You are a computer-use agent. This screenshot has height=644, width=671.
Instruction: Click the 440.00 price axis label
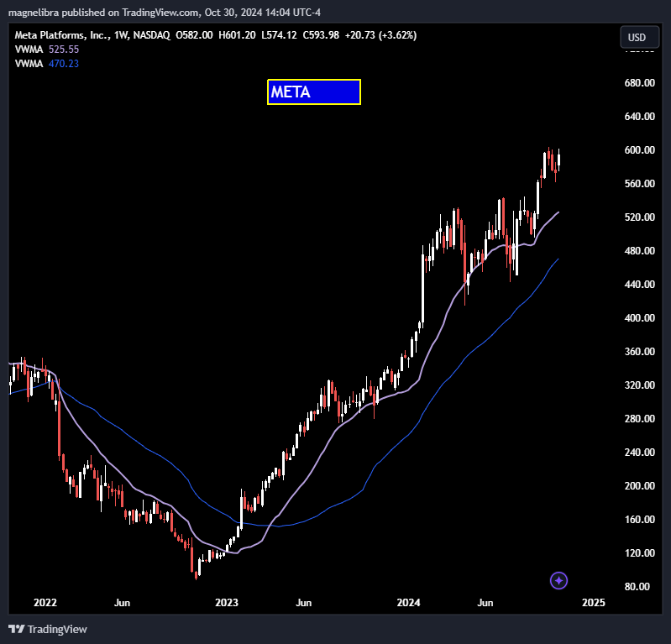[639, 284]
